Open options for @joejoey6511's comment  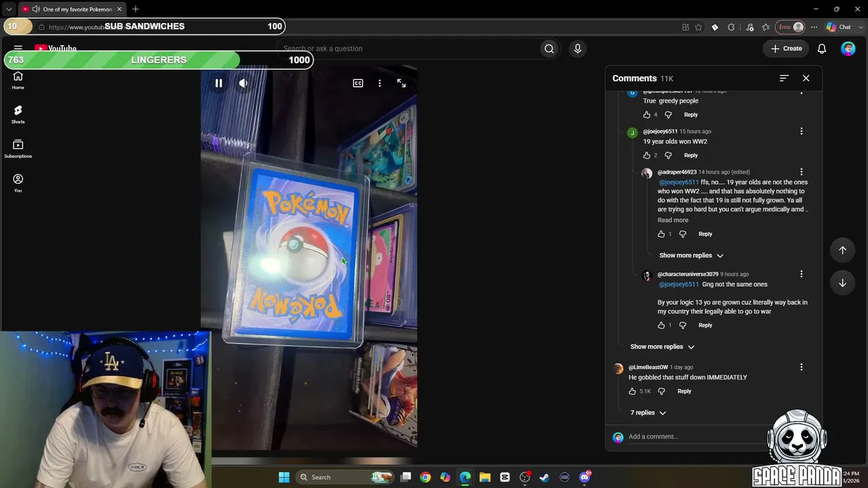(x=802, y=131)
